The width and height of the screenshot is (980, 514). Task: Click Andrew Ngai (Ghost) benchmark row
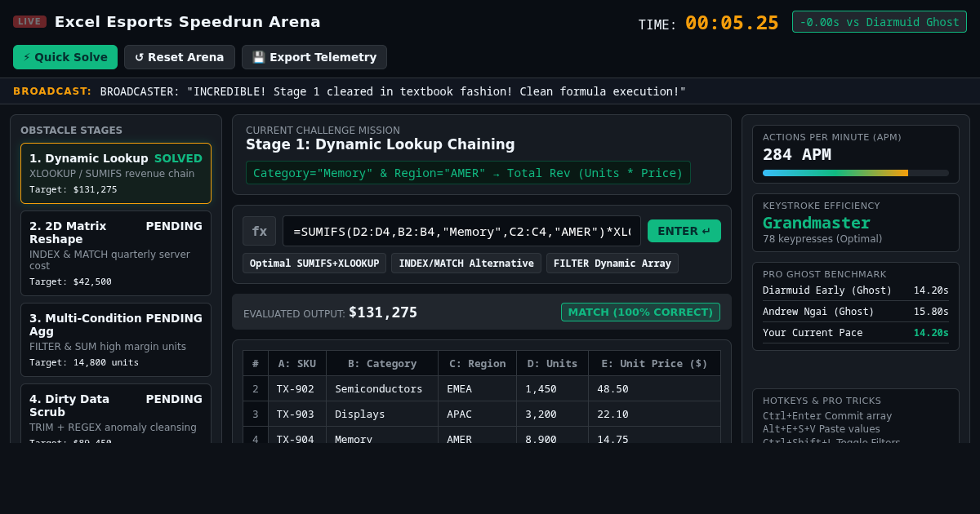pos(856,312)
